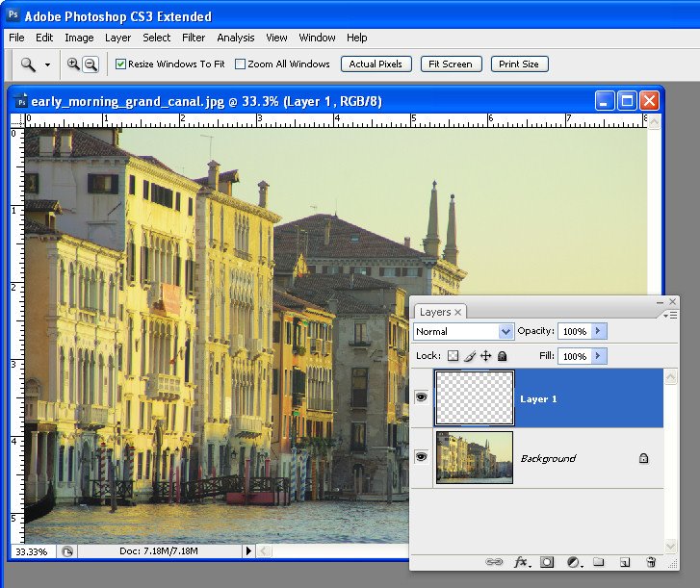700x588 pixels.
Task: Click the Fit Screen button
Action: tap(451, 64)
